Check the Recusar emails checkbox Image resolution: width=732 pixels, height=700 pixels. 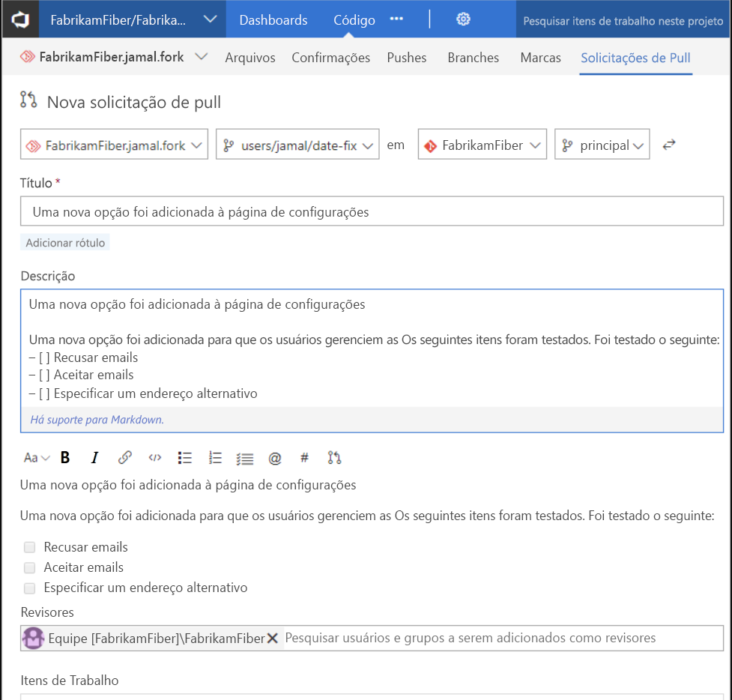(29, 547)
